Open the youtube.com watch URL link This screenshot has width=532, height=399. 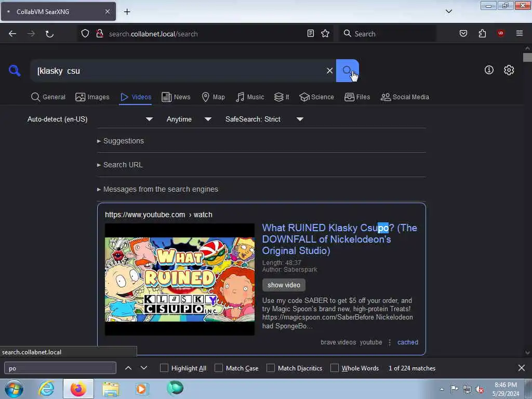(158, 215)
